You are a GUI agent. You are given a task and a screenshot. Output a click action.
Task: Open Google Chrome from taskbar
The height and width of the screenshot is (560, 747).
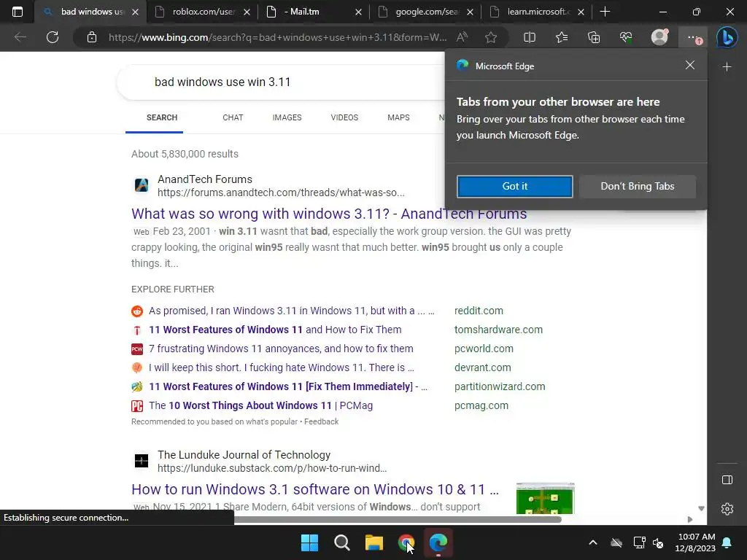pos(406,542)
